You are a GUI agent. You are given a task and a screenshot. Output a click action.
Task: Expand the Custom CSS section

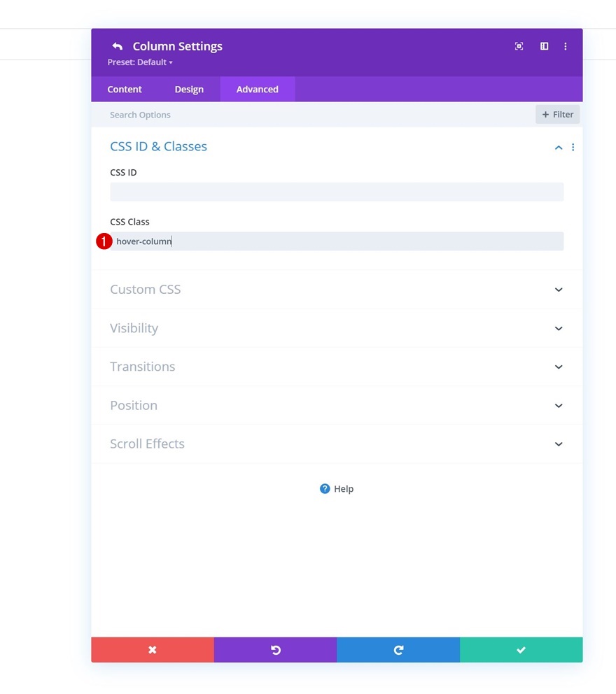coord(559,290)
